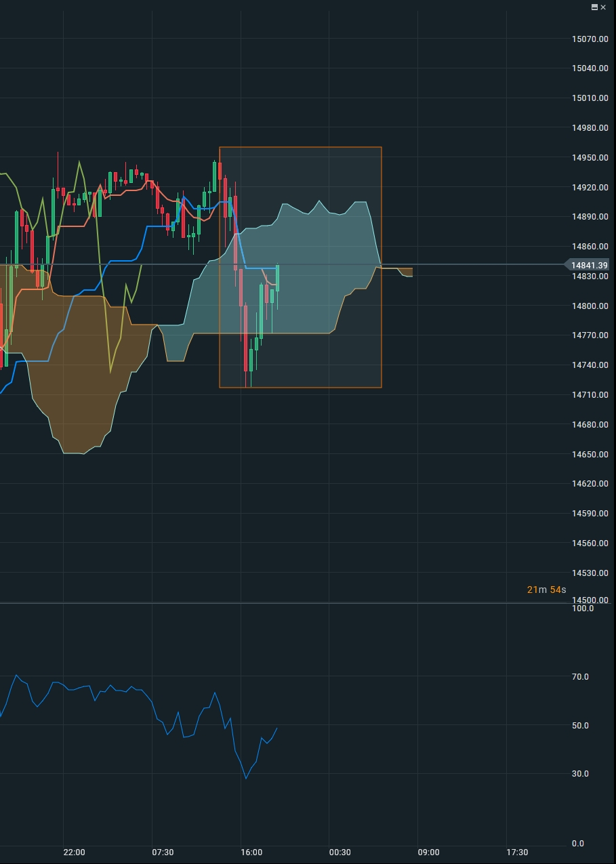Click price axis label 14590.00
Image resolution: width=616 pixels, height=864 pixels.
pos(590,514)
